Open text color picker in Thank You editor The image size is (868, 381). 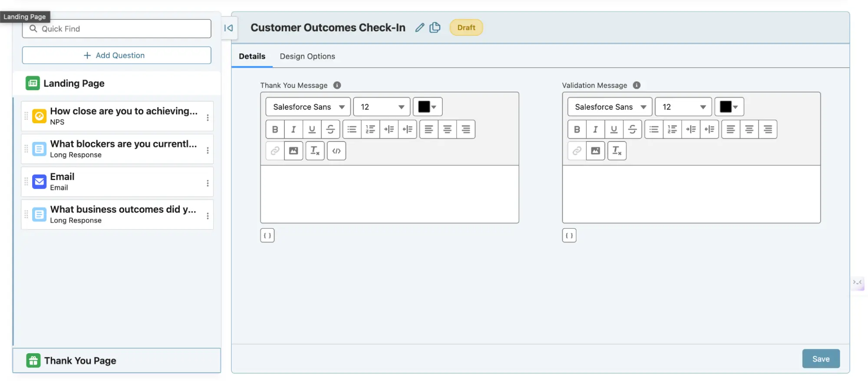click(427, 107)
